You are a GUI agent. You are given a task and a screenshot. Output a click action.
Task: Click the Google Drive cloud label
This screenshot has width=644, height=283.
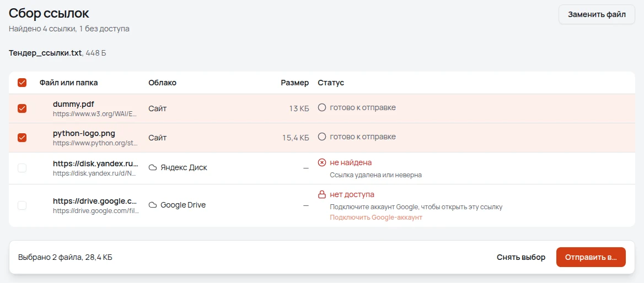point(183,205)
